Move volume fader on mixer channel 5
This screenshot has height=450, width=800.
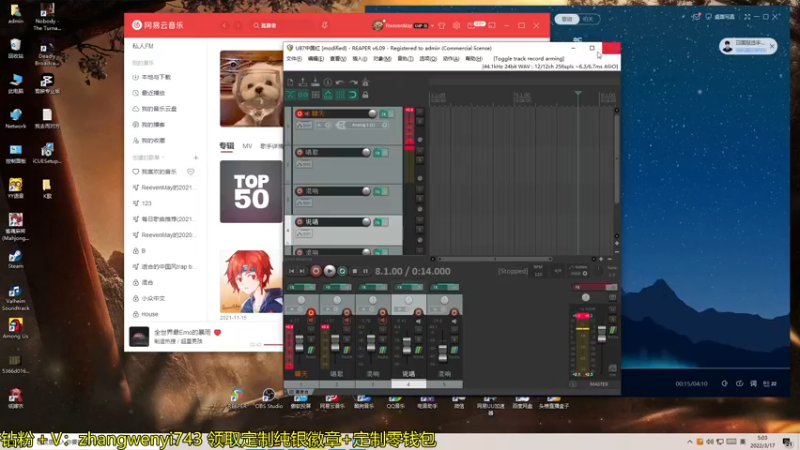[443, 352]
